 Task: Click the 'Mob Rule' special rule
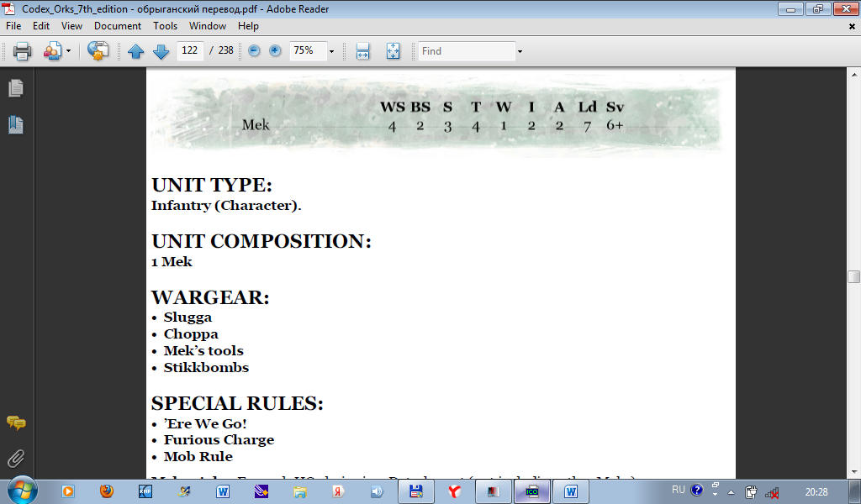[x=198, y=456]
